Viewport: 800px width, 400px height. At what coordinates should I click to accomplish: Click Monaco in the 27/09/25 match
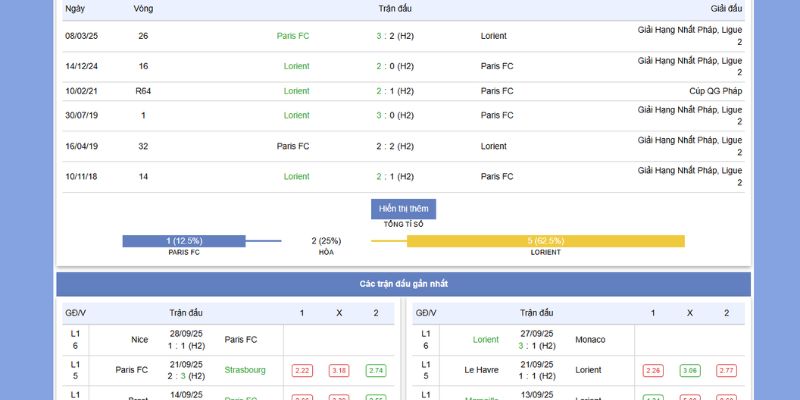point(590,339)
